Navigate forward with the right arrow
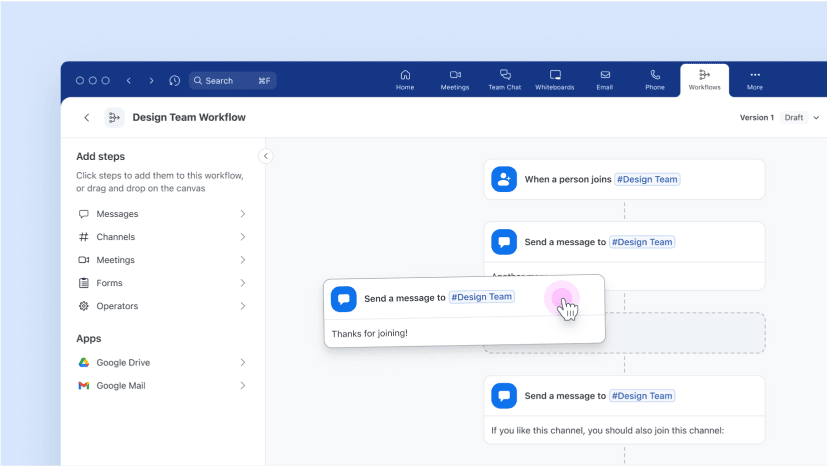 [152, 81]
